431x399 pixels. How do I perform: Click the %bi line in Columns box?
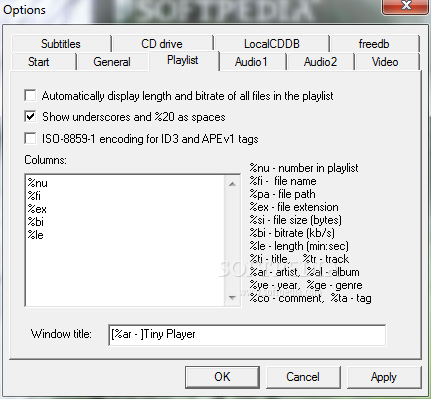[36, 222]
